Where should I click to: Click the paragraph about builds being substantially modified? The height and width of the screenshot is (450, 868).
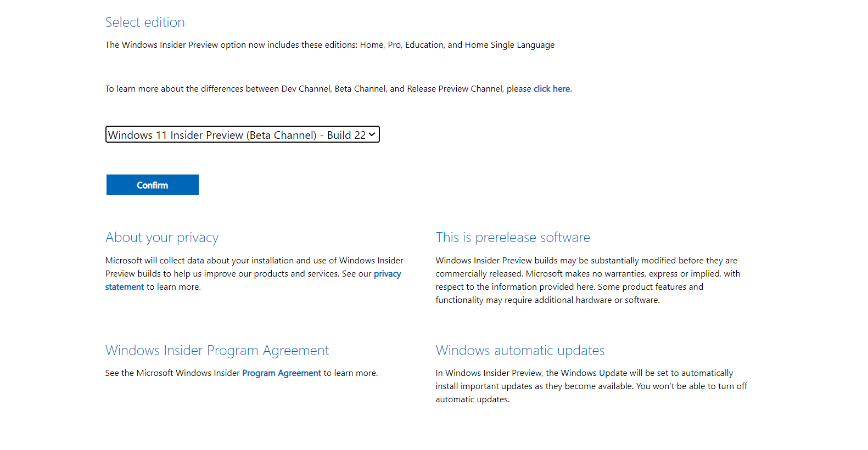pyautogui.click(x=588, y=280)
